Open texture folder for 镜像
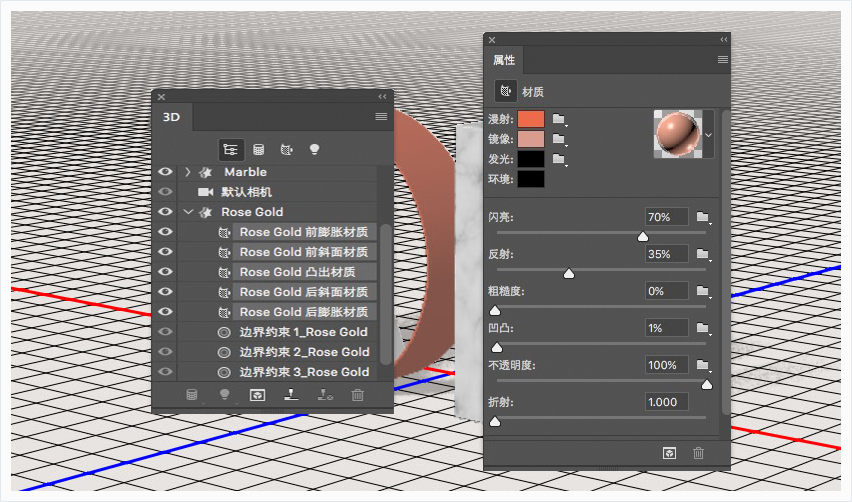Viewport: 852px width, 502px height. pos(559,140)
